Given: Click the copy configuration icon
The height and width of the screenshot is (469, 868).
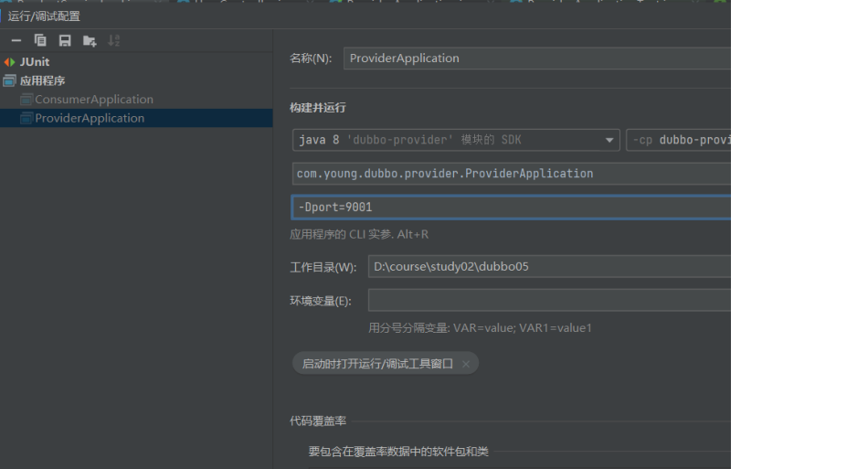Looking at the screenshot, I should 40,40.
